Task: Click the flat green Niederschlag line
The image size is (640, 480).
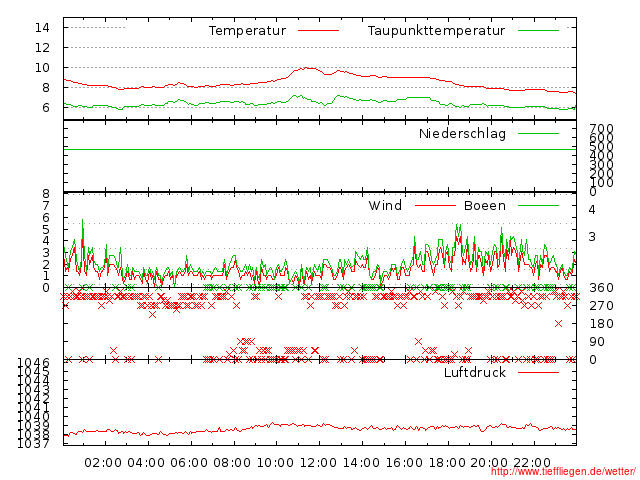Action: tap(320, 150)
